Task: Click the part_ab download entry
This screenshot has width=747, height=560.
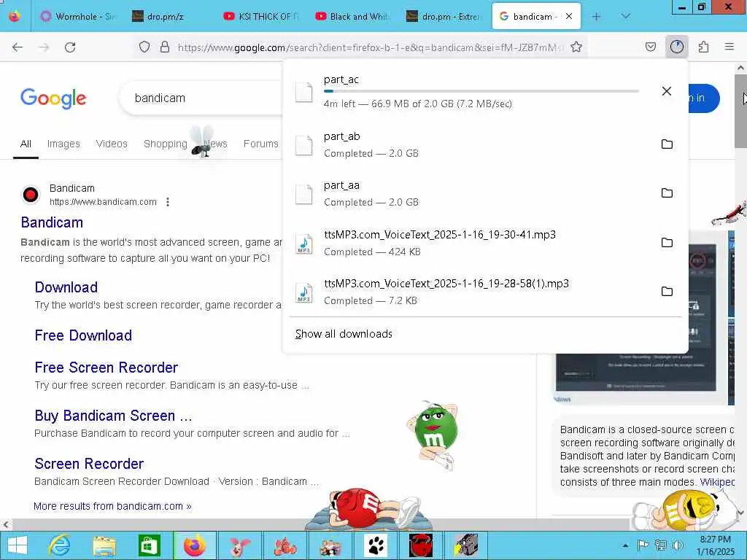Action: point(486,144)
